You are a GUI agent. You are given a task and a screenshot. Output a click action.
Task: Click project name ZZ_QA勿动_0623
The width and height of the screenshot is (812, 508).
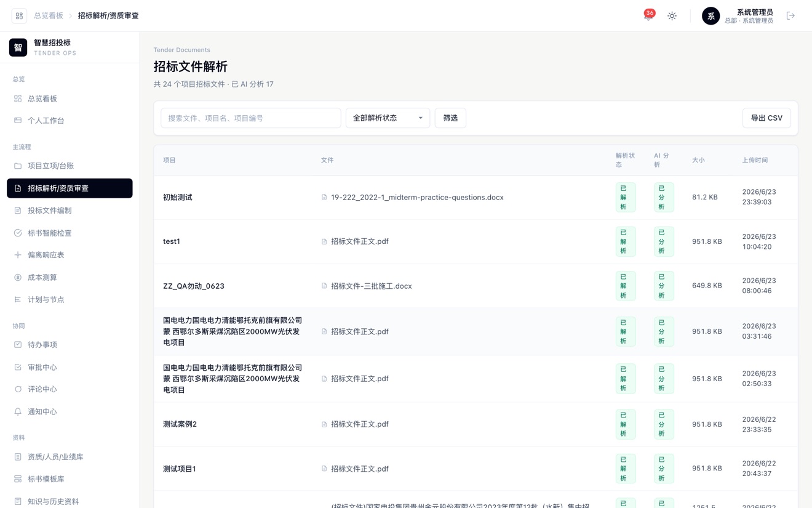tap(194, 286)
